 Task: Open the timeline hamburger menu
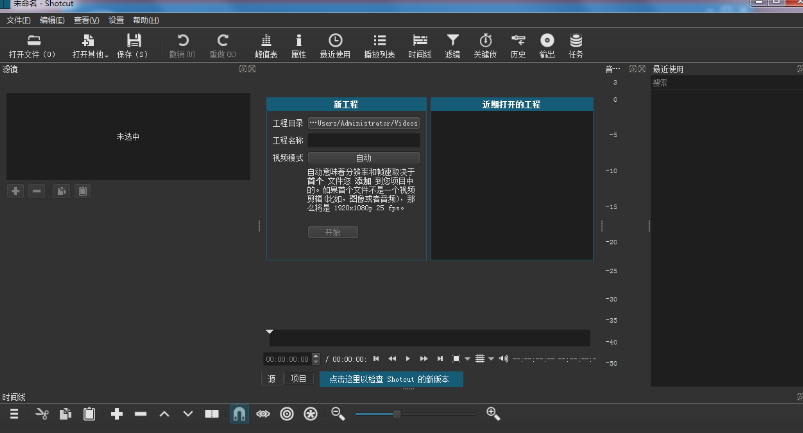[x=14, y=414]
